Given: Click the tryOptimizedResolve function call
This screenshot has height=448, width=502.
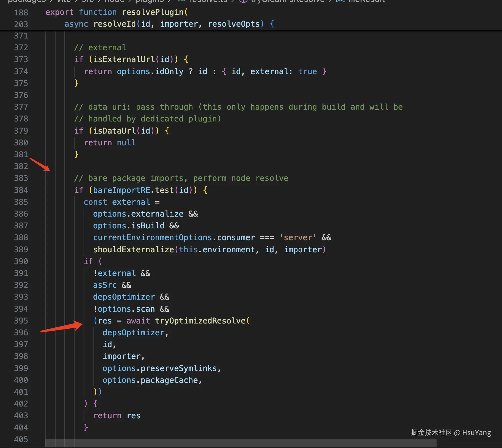Looking at the screenshot, I should [200, 321].
